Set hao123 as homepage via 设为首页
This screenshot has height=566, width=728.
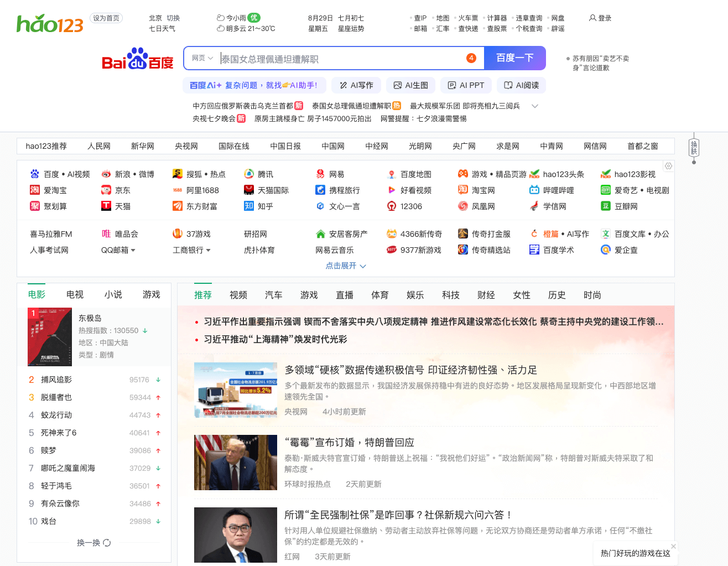106,18
